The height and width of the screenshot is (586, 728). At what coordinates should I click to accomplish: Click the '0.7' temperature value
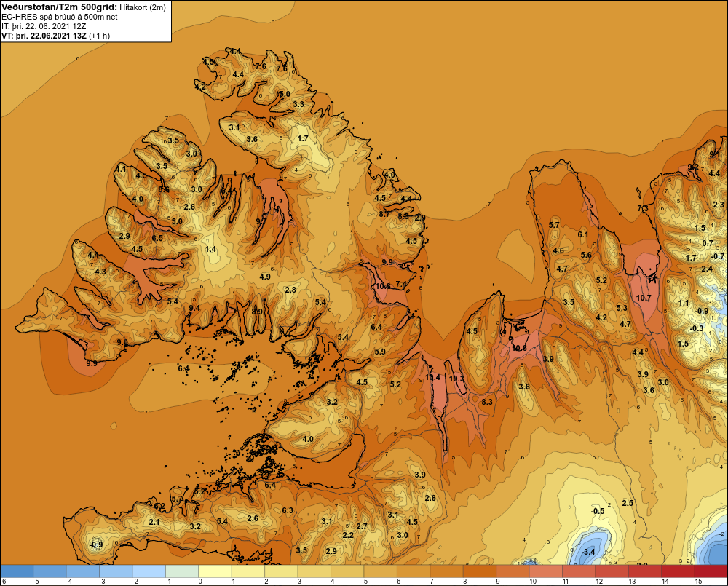pos(708,243)
